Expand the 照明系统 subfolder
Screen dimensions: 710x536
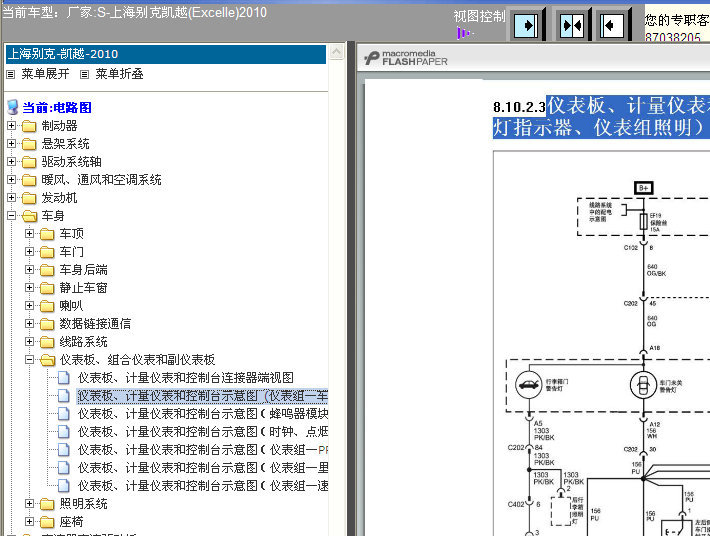(x=29, y=504)
